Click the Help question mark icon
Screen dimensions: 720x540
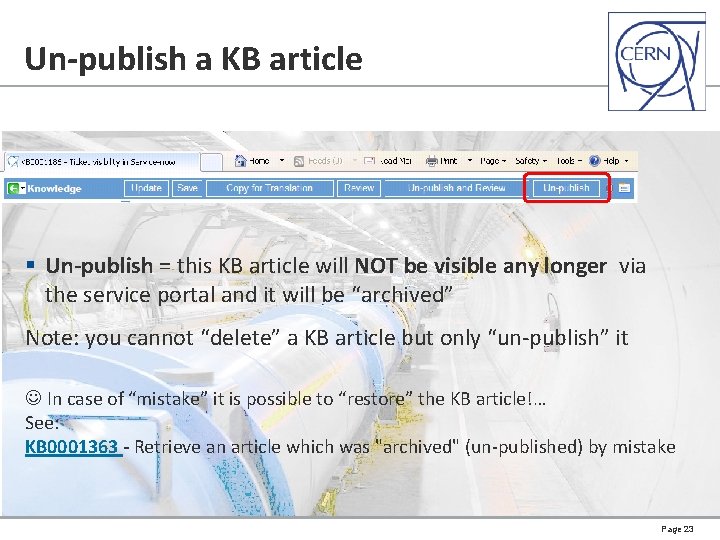click(x=595, y=161)
